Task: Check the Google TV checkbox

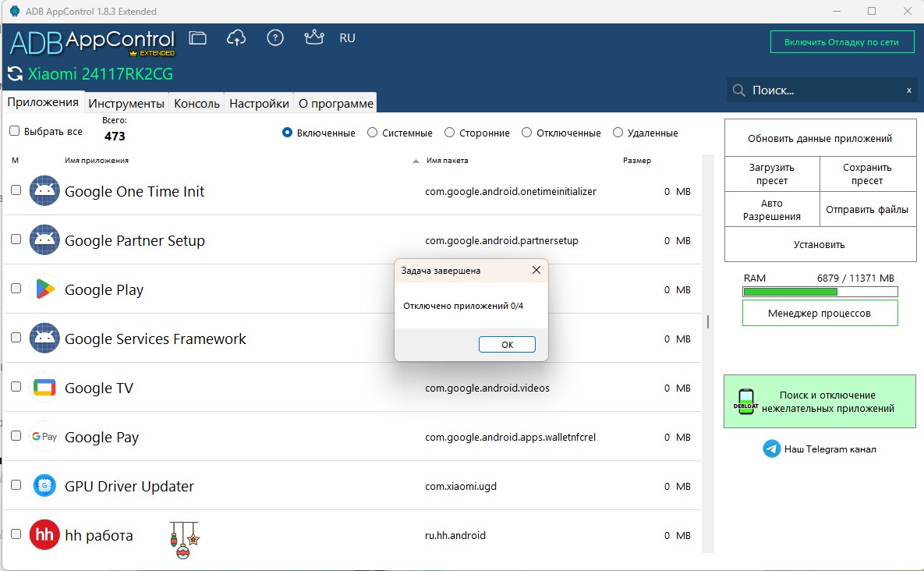Action: [x=16, y=387]
